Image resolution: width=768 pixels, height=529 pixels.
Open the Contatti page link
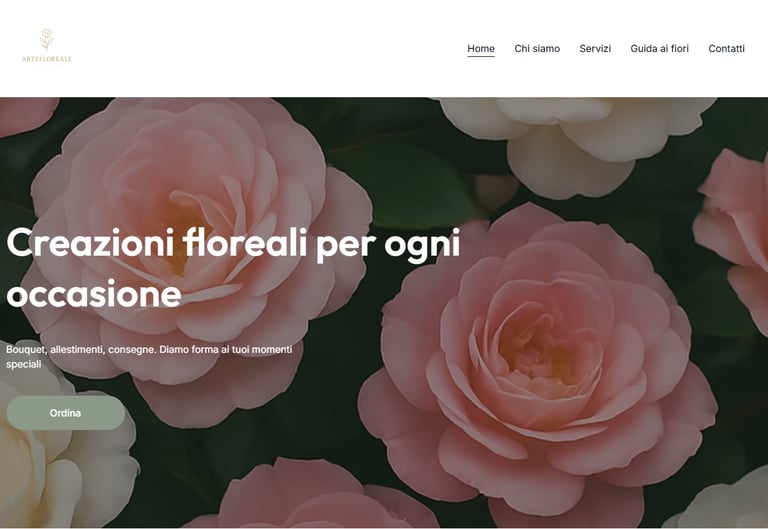pyautogui.click(x=726, y=48)
